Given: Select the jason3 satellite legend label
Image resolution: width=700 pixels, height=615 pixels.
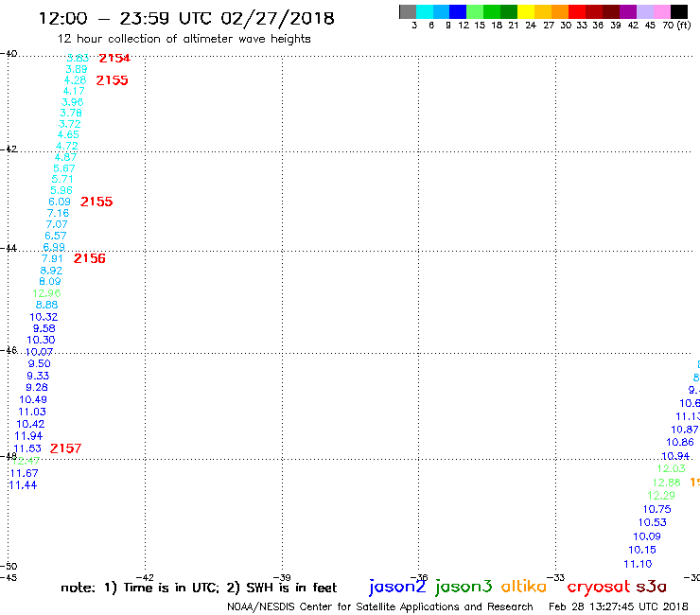Looking at the screenshot, I should pos(464,587).
